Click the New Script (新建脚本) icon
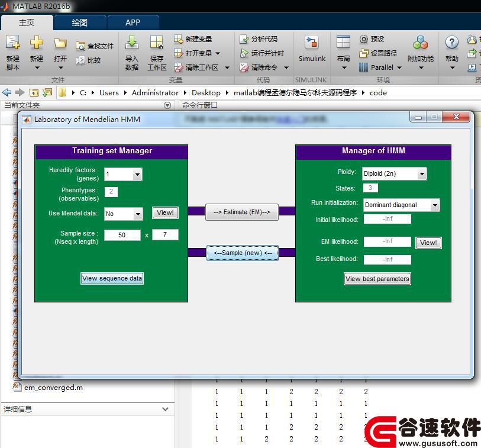Screen dimensions: 481x448 (13, 43)
